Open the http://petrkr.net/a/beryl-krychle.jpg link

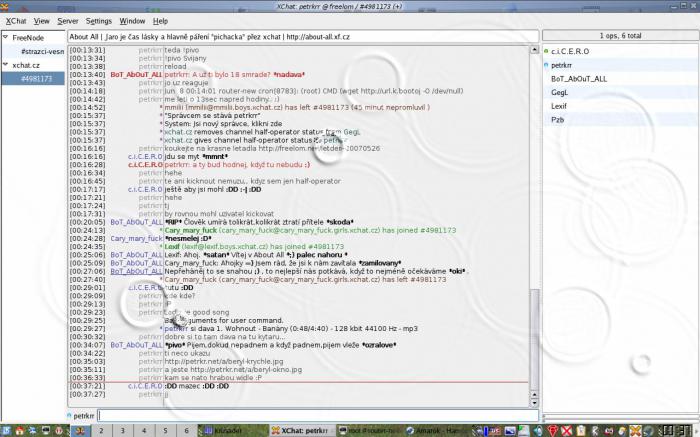click(224, 361)
